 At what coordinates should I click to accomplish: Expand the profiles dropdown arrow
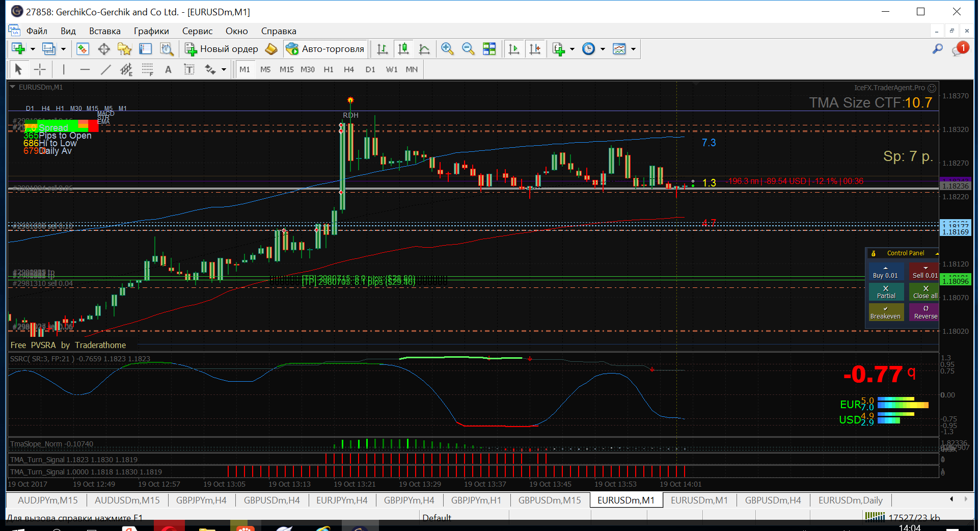pos(63,49)
